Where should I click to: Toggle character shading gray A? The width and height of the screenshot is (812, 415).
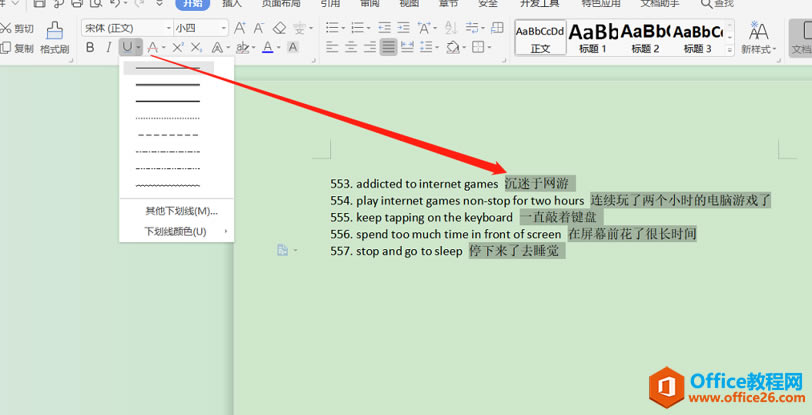click(x=293, y=48)
